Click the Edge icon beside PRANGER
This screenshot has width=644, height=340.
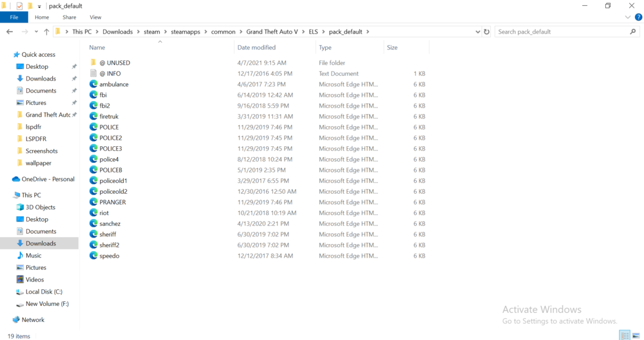(x=93, y=202)
